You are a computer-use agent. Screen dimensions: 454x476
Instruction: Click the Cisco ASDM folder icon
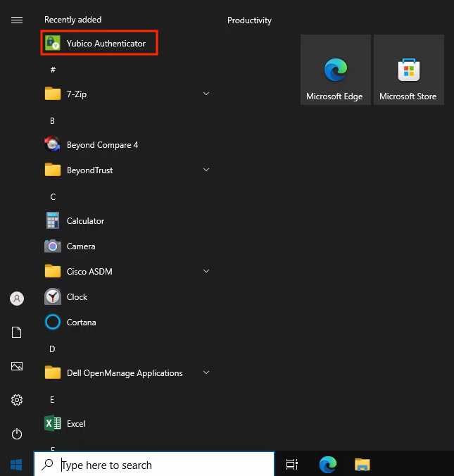click(53, 271)
